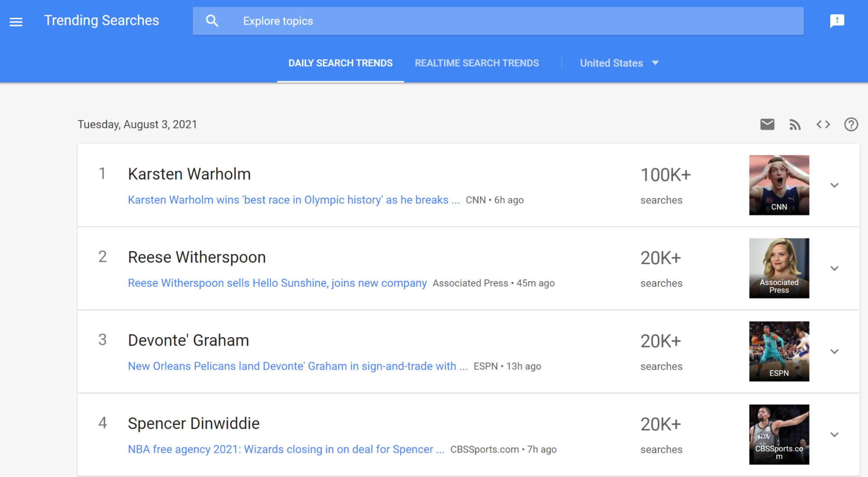This screenshot has width=868, height=477.
Task: Click the Trending Searches page title
Action: [x=102, y=20]
